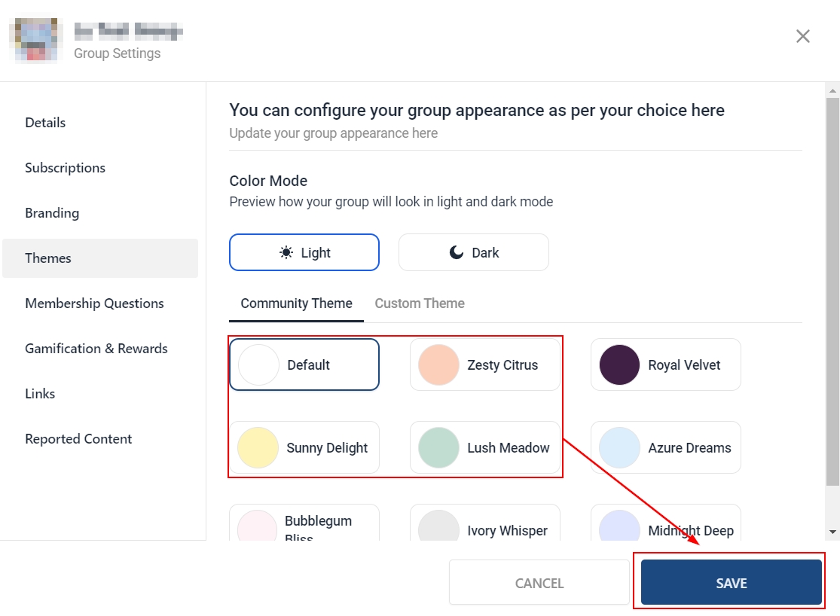This screenshot has width=840, height=616.
Task: Choose the Sunny Delight theme
Action: click(304, 447)
